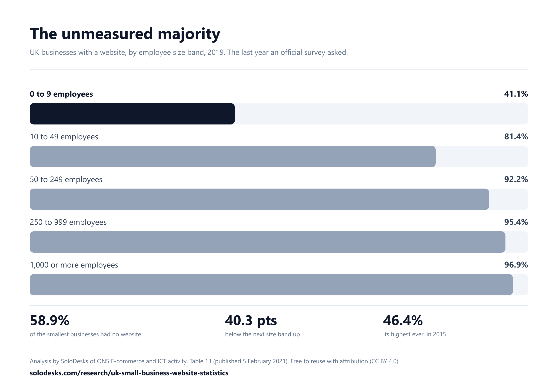Click 'its highest ever, in 2015' caption
The height and width of the screenshot is (392, 558).
414,334
